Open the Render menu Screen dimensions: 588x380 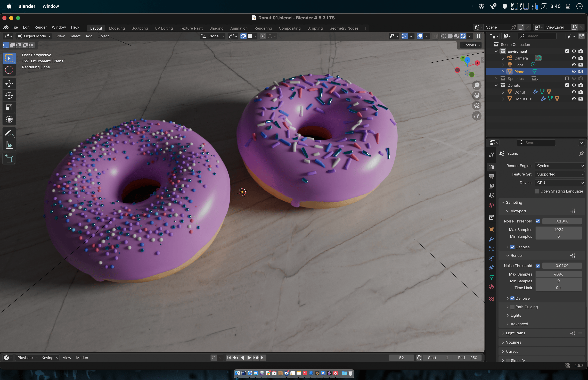click(40, 27)
